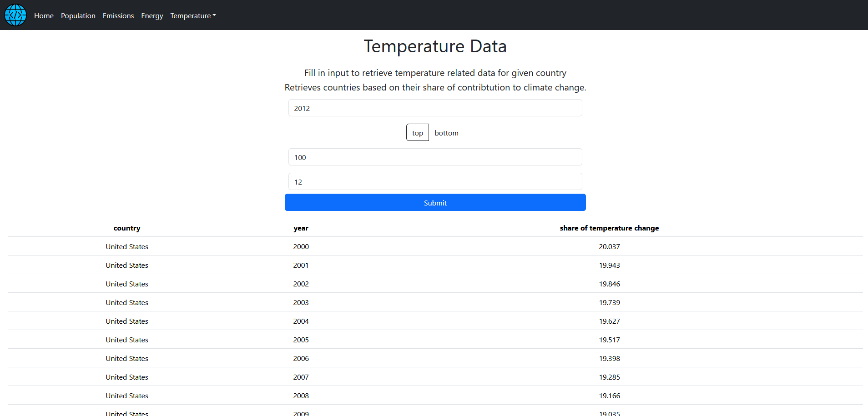
Task: Click the value 19.398 in the table
Action: pos(609,358)
